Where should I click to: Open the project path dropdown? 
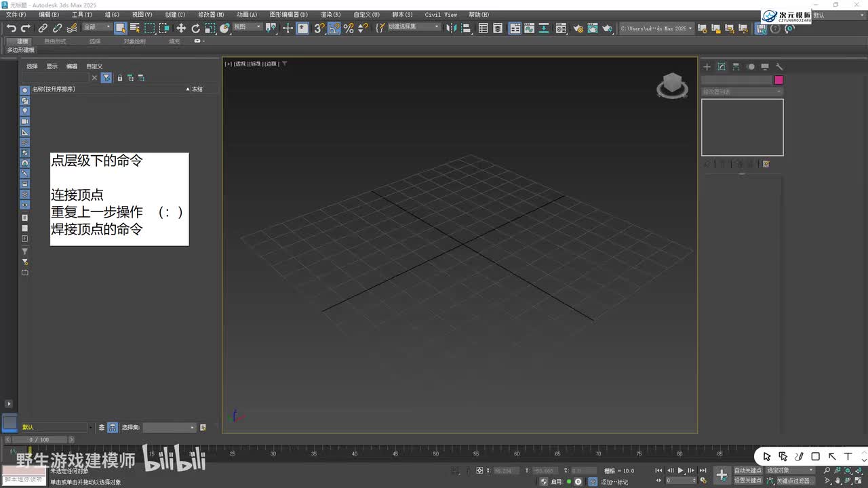(x=657, y=28)
